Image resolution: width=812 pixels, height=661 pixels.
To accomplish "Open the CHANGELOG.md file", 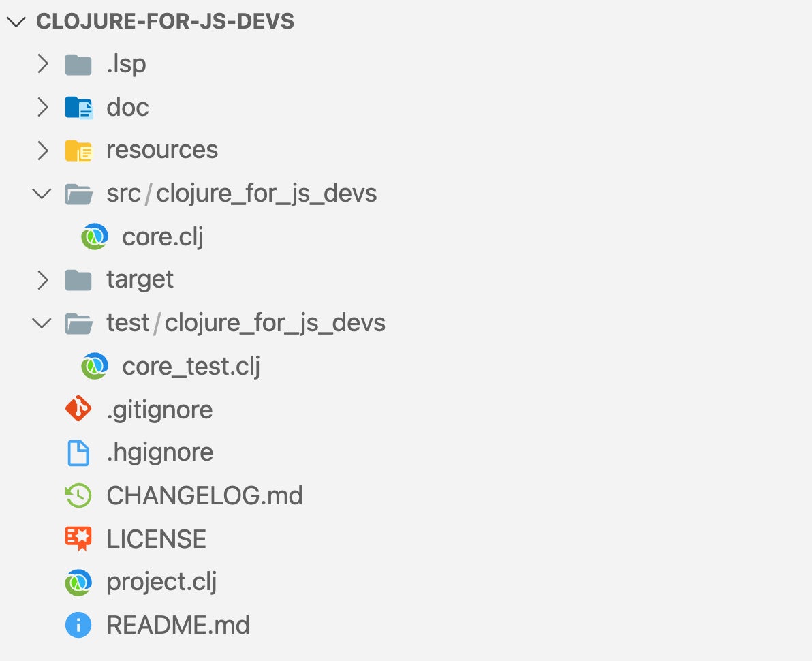I will pos(204,495).
